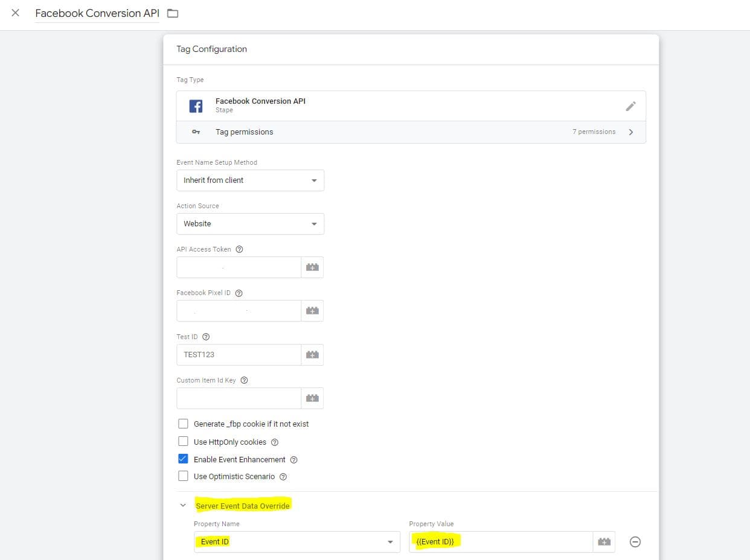Open the Action Source dropdown
750x560 pixels.
pos(250,223)
